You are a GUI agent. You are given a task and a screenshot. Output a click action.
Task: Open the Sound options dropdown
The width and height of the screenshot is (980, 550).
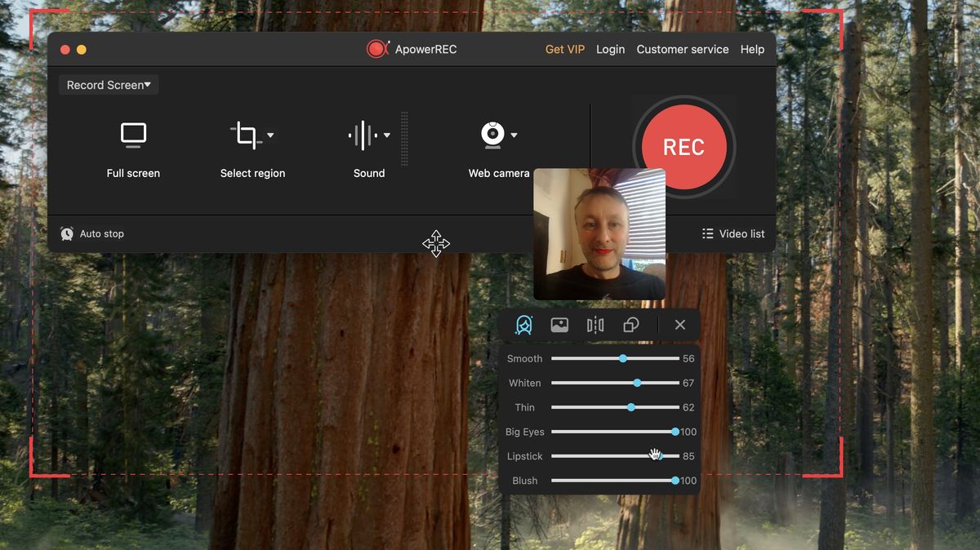coord(386,135)
